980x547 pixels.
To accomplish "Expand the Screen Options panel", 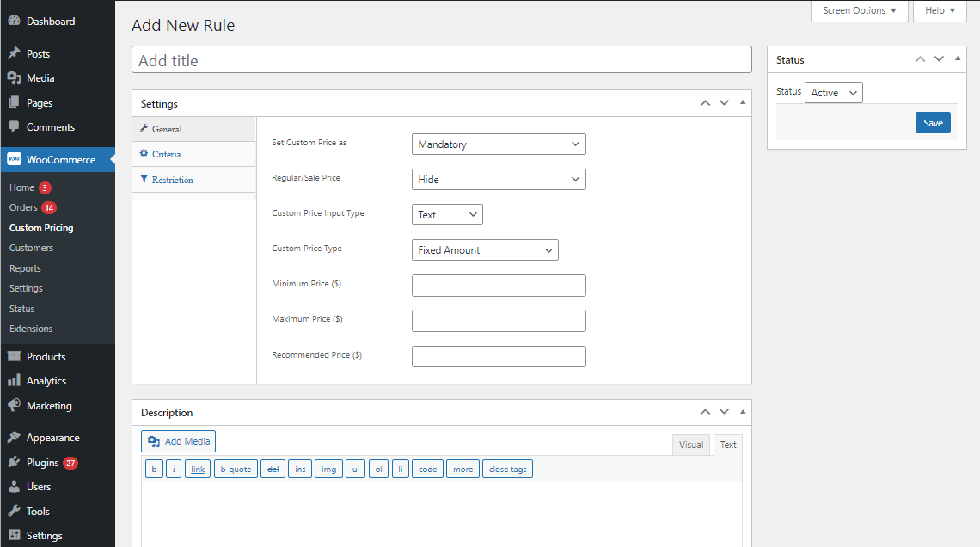I will click(x=860, y=10).
